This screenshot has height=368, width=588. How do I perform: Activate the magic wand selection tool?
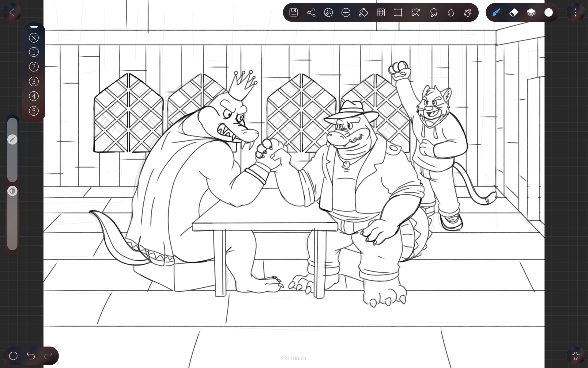tap(416, 13)
